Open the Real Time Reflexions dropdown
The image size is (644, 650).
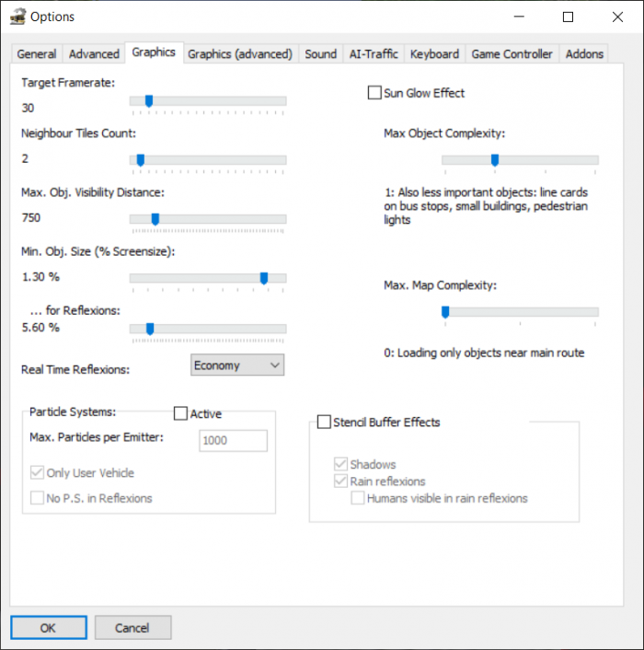[x=238, y=366]
